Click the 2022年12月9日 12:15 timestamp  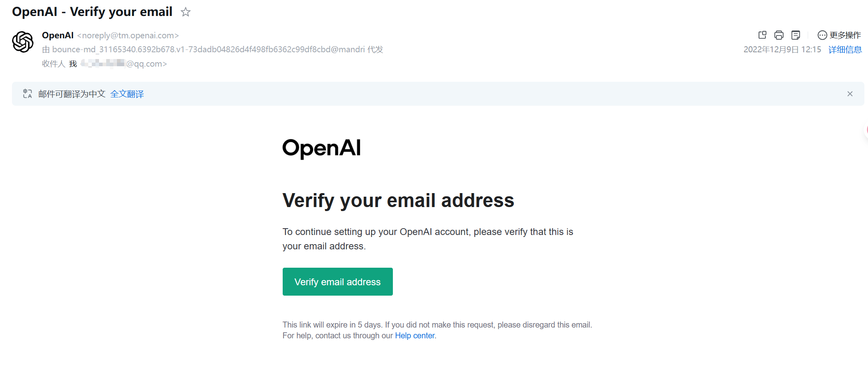pyautogui.click(x=782, y=49)
